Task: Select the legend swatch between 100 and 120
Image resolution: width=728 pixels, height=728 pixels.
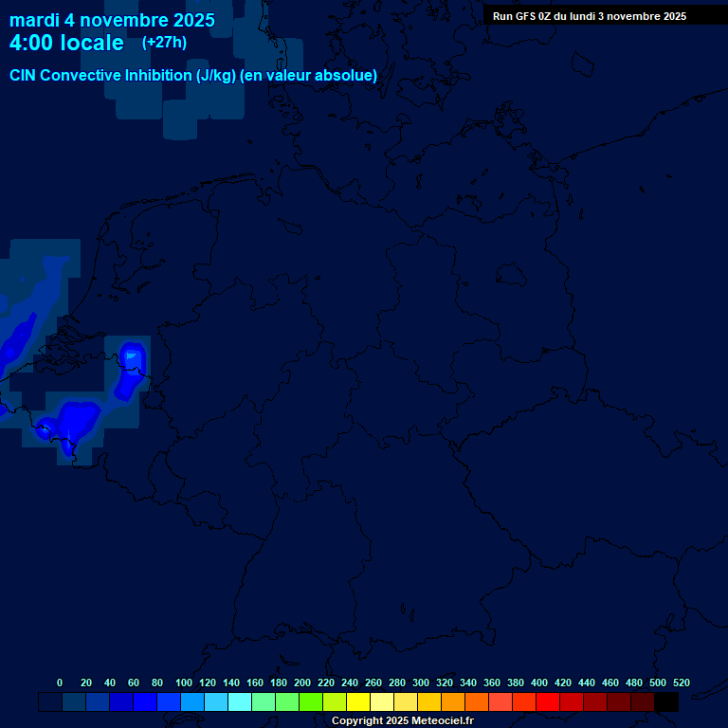Action: [192, 701]
